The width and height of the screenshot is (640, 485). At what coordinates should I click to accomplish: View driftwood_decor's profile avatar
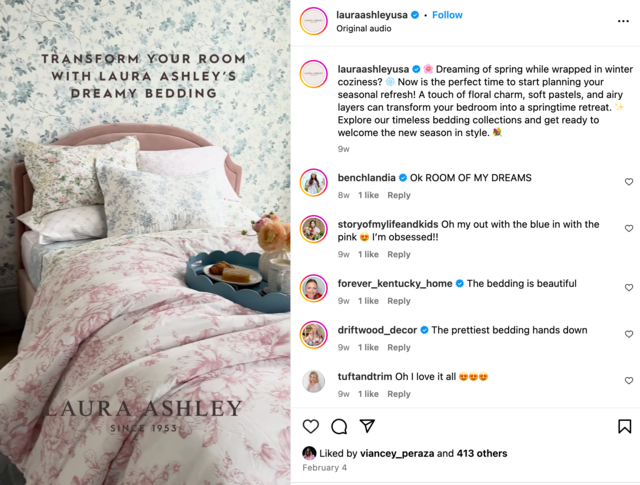[x=313, y=335]
